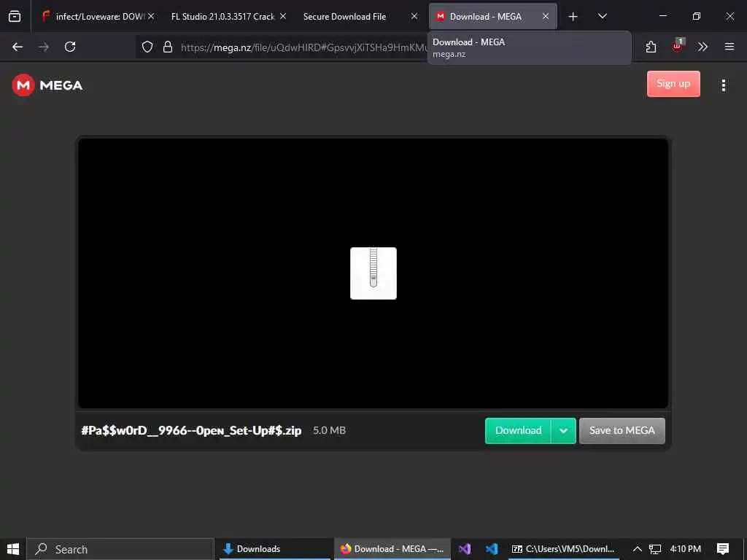Select Download - MEGA Firefox taskbar item

point(392,549)
